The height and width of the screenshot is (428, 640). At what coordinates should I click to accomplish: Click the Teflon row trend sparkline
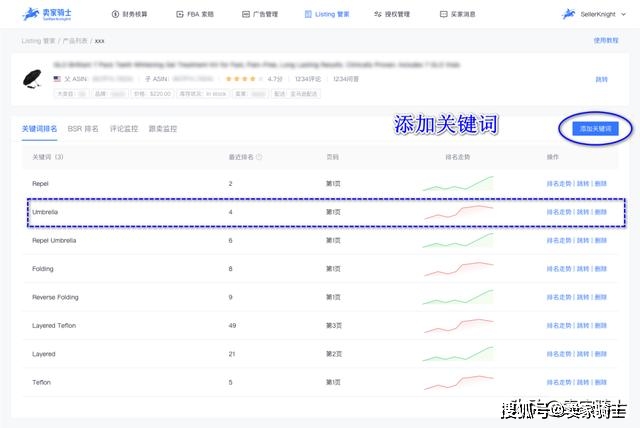click(x=459, y=382)
